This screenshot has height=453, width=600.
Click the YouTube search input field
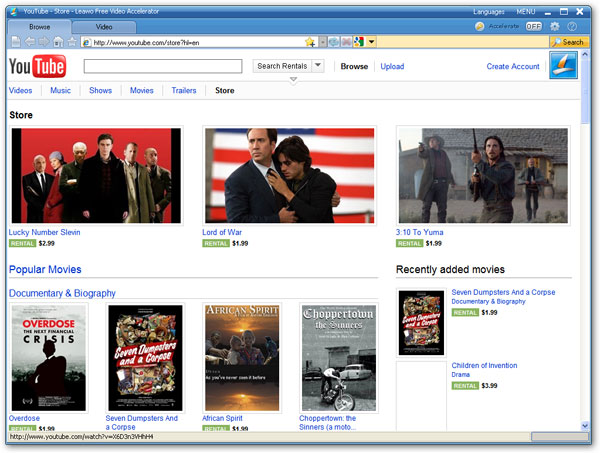pyautogui.click(x=163, y=66)
